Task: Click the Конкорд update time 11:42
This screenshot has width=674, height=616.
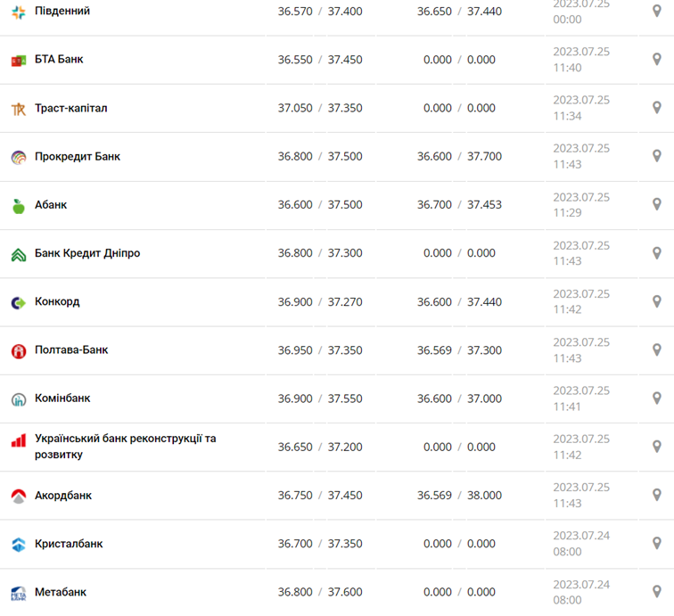Action: pos(567,309)
